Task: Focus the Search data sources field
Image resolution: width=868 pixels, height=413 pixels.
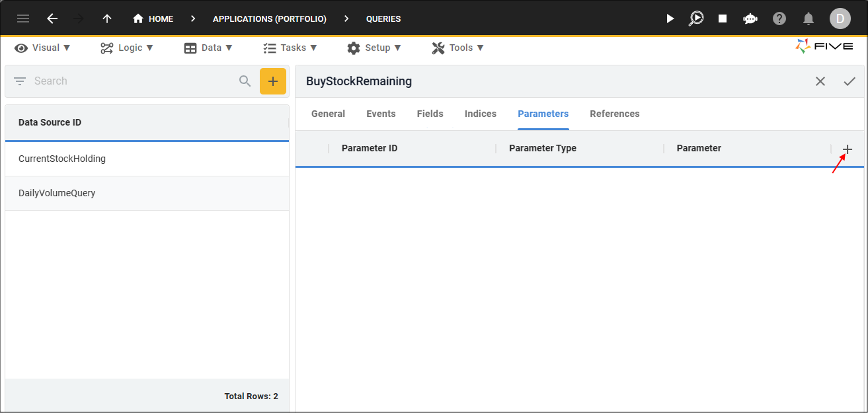Action: (132, 81)
